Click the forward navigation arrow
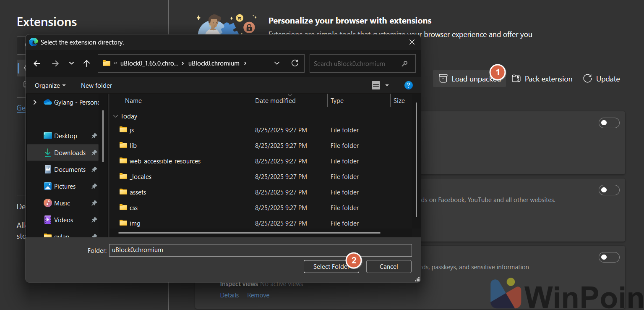644x310 pixels. click(55, 63)
